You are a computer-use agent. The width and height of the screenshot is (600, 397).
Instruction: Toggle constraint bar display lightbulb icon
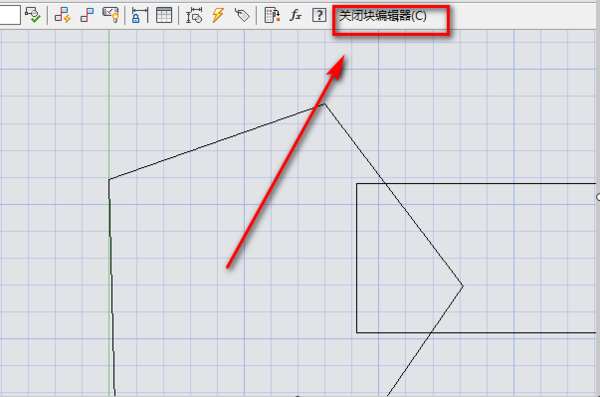(111, 15)
